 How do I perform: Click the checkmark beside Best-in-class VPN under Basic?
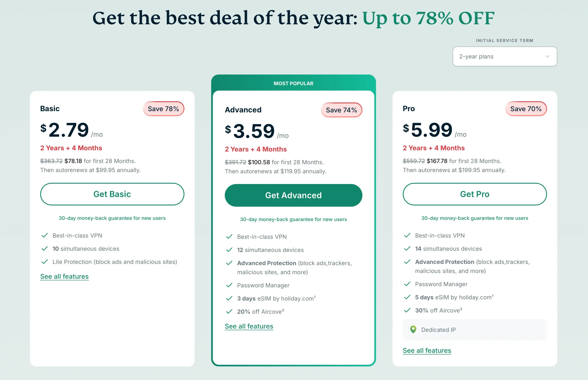click(x=45, y=235)
